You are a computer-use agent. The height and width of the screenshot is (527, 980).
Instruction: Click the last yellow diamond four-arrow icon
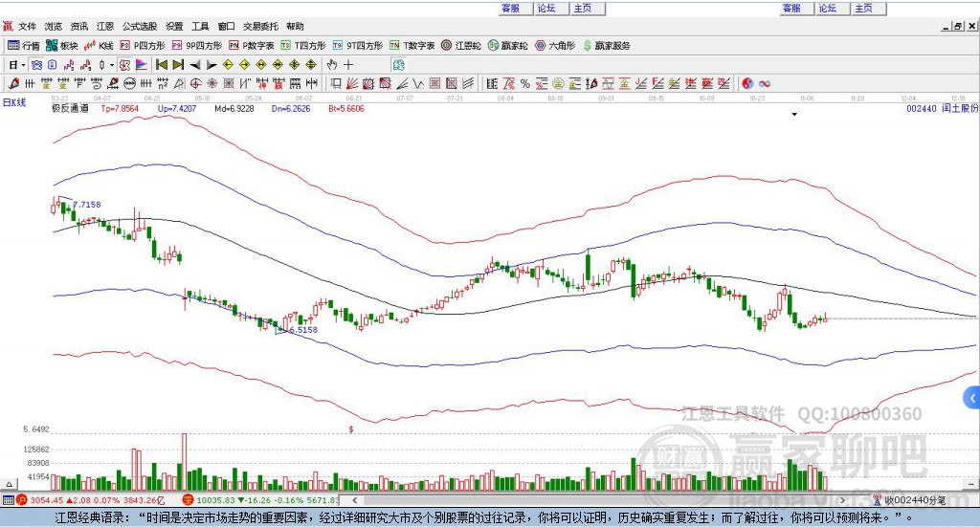click(311, 65)
